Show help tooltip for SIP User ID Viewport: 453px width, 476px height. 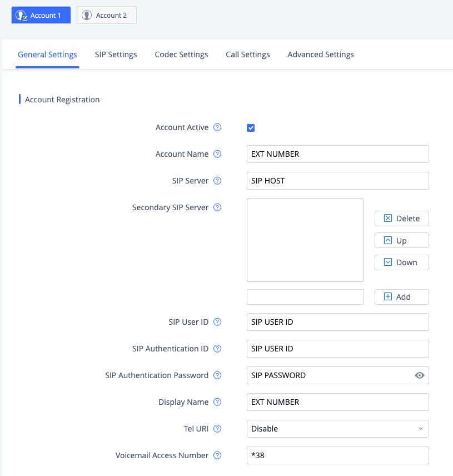[x=217, y=322]
